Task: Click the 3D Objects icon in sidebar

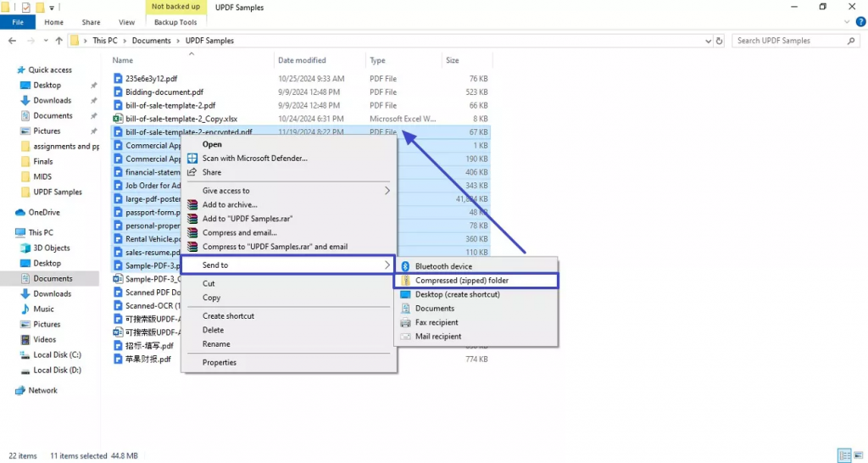Action: pyautogui.click(x=25, y=248)
